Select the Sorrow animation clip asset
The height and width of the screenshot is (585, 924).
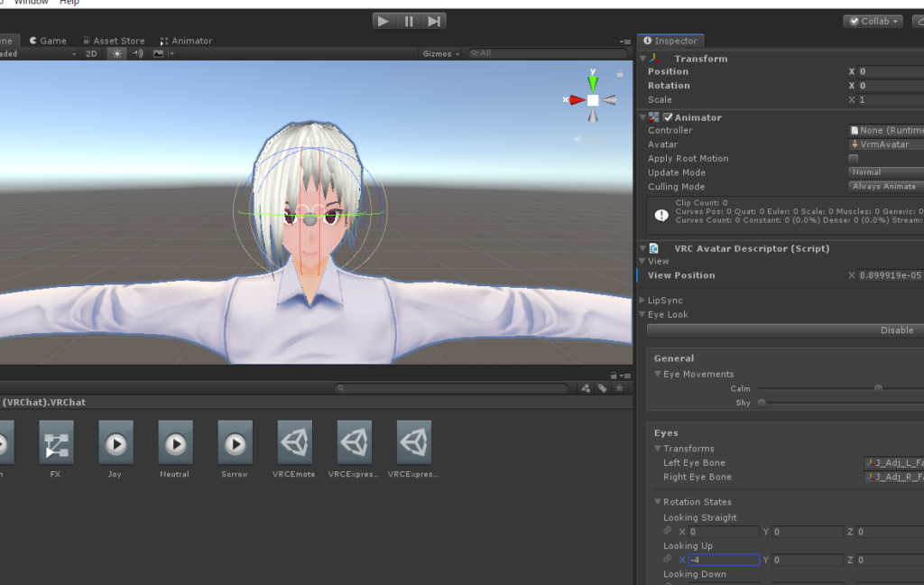click(x=235, y=449)
